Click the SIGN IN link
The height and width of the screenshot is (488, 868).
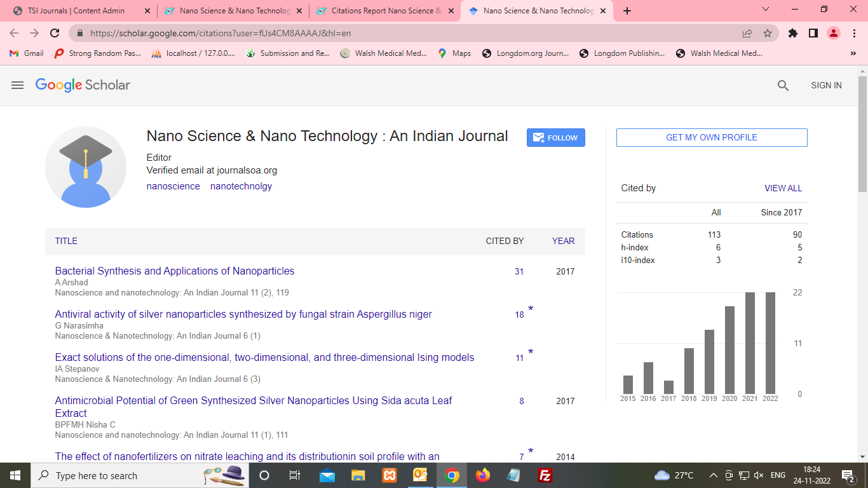[826, 85]
